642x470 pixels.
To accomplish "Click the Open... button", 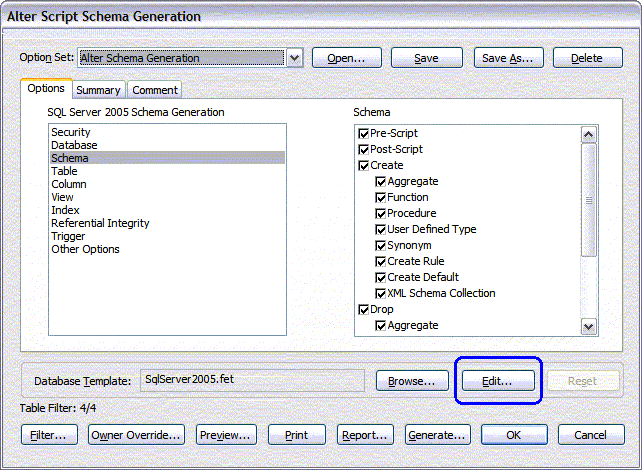I will click(346, 58).
